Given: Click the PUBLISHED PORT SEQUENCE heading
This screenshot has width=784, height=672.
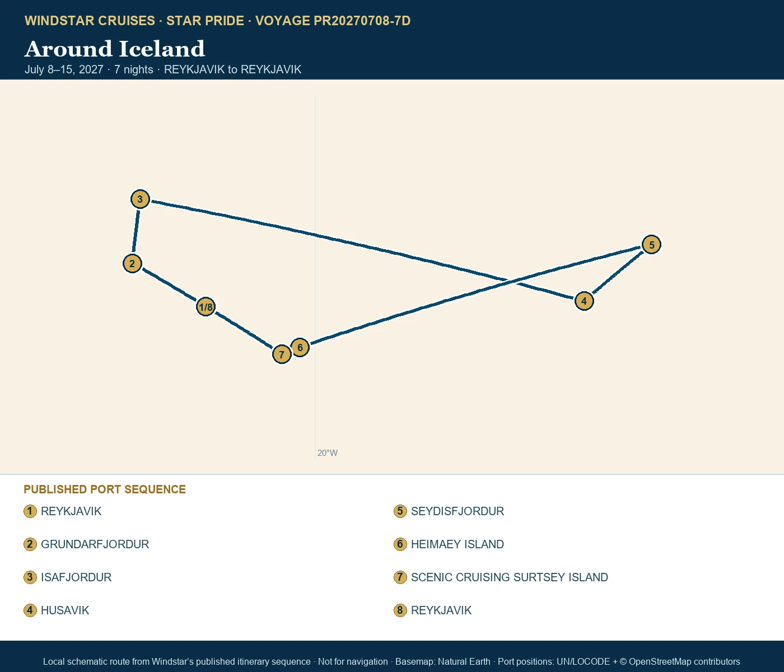Looking at the screenshot, I should (x=105, y=489).
